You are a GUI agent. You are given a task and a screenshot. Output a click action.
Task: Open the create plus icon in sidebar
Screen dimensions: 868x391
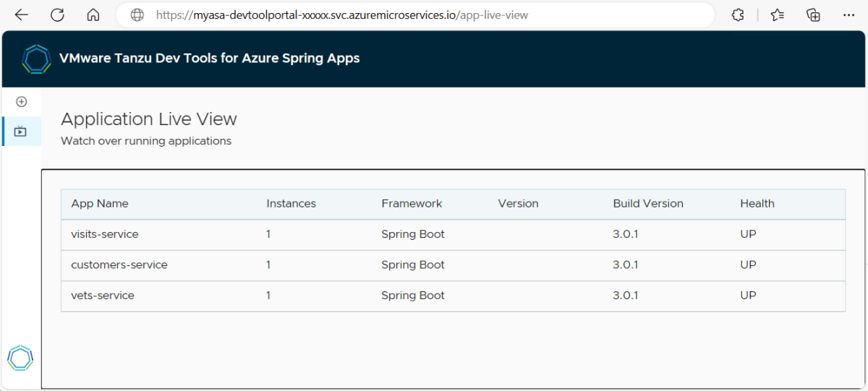coord(21,102)
